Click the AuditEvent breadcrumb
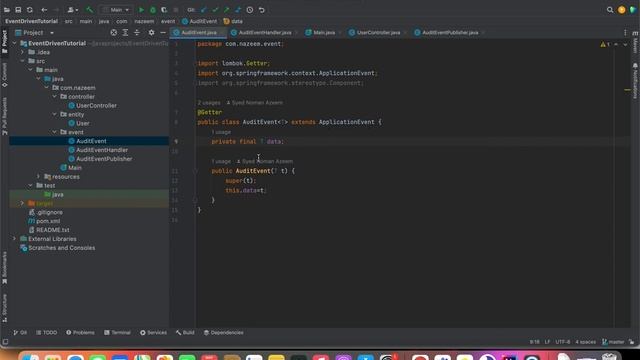 (x=200, y=21)
